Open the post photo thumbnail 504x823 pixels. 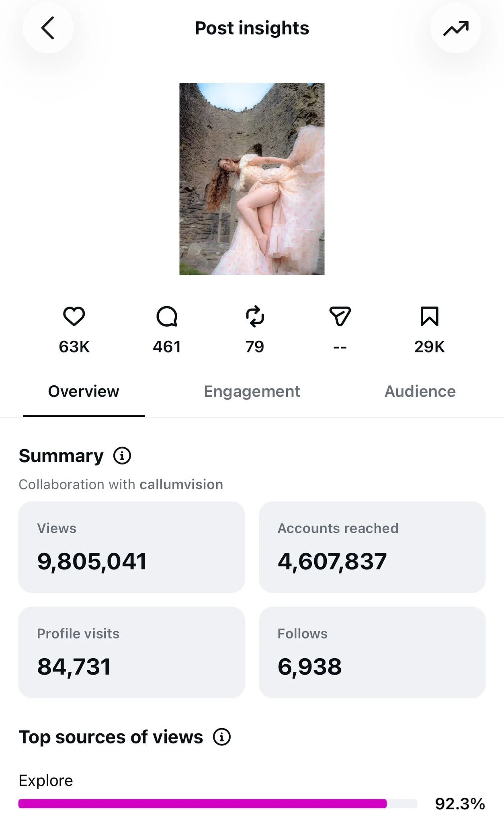pyautogui.click(x=252, y=179)
